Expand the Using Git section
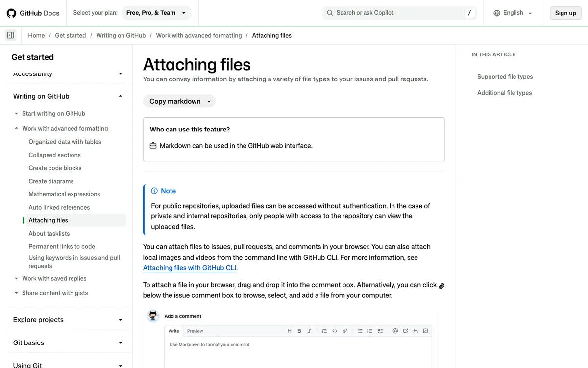 (x=121, y=366)
